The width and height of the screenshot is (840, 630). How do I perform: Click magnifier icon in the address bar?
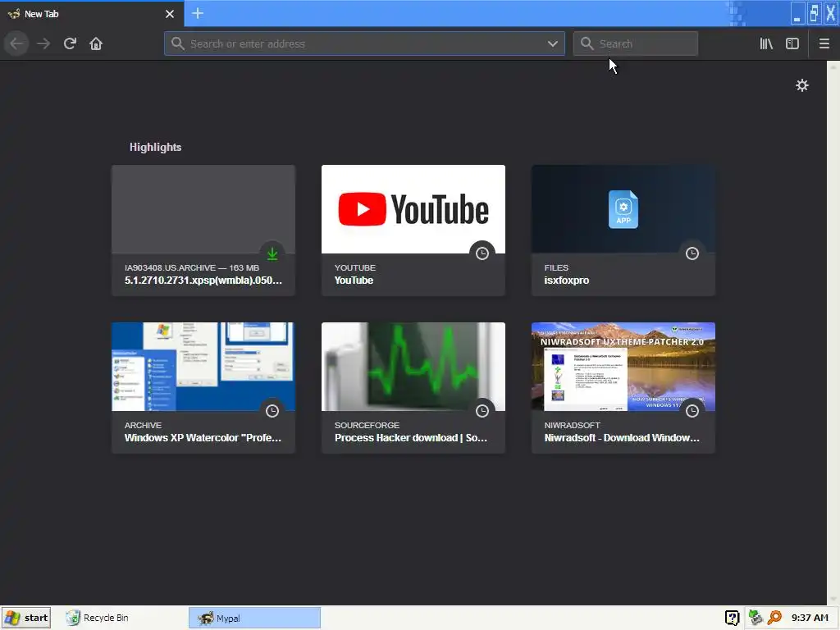point(178,43)
